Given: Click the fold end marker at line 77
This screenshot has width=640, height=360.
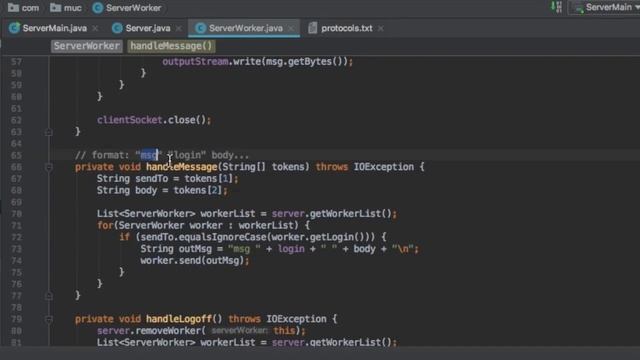Looking at the screenshot, I should pyautogui.click(x=49, y=296).
